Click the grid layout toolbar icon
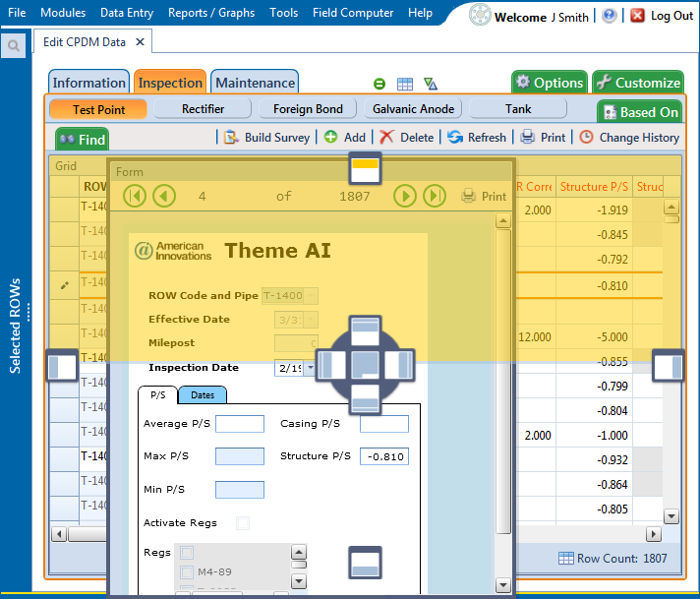Image resolution: width=700 pixels, height=599 pixels. pos(404,84)
